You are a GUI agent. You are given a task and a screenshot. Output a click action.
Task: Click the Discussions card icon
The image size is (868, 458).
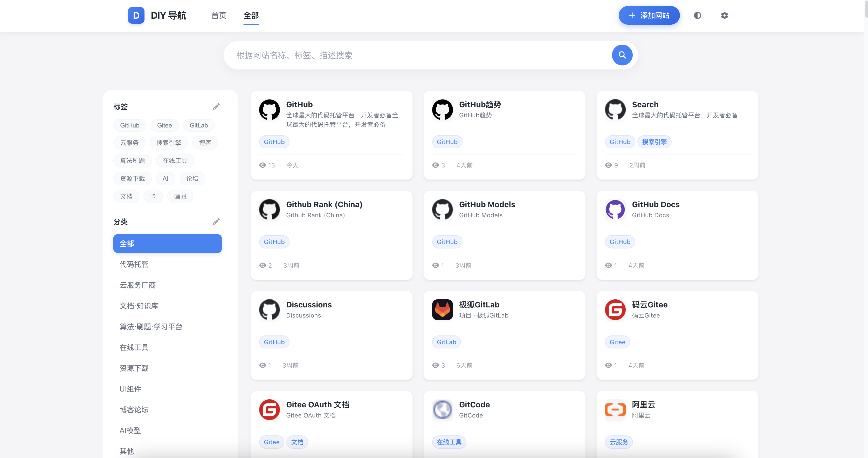[x=269, y=309]
